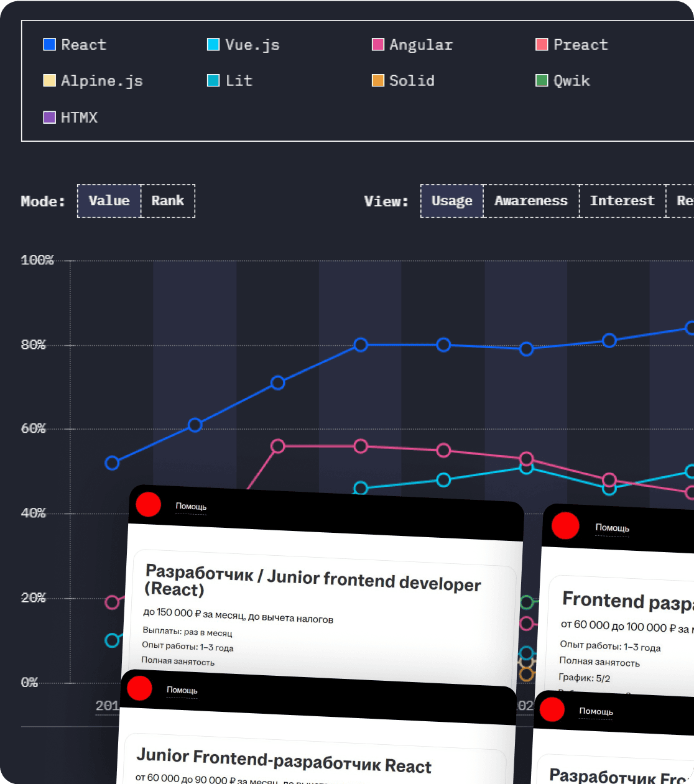Open the vacancy title 'Разработчик / Junior frontend developer (React)'
694x784 pixels.
[x=313, y=580]
